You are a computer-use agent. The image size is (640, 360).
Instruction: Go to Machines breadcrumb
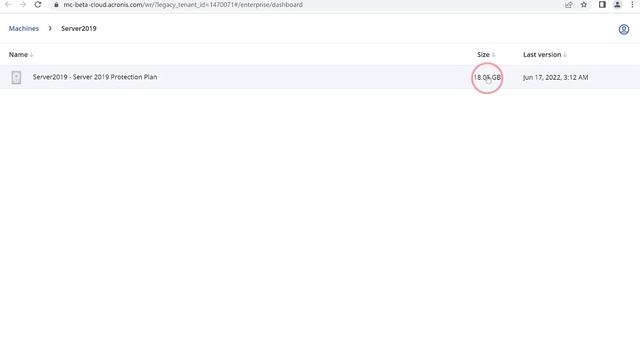[24, 29]
